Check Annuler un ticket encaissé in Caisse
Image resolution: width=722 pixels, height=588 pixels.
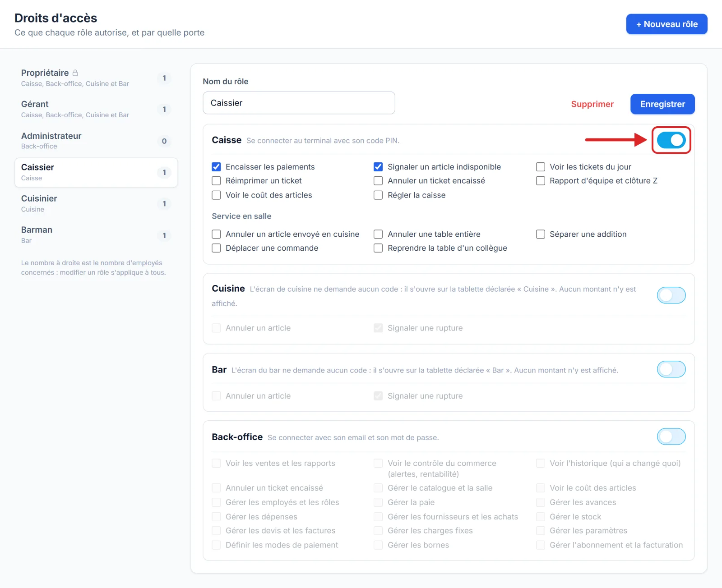(x=378, y=181)
